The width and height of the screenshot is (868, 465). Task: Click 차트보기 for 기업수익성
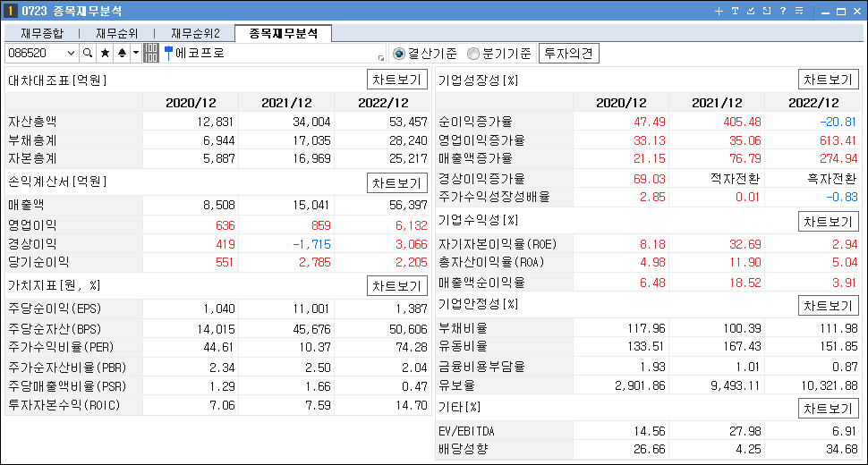(828, 222)
